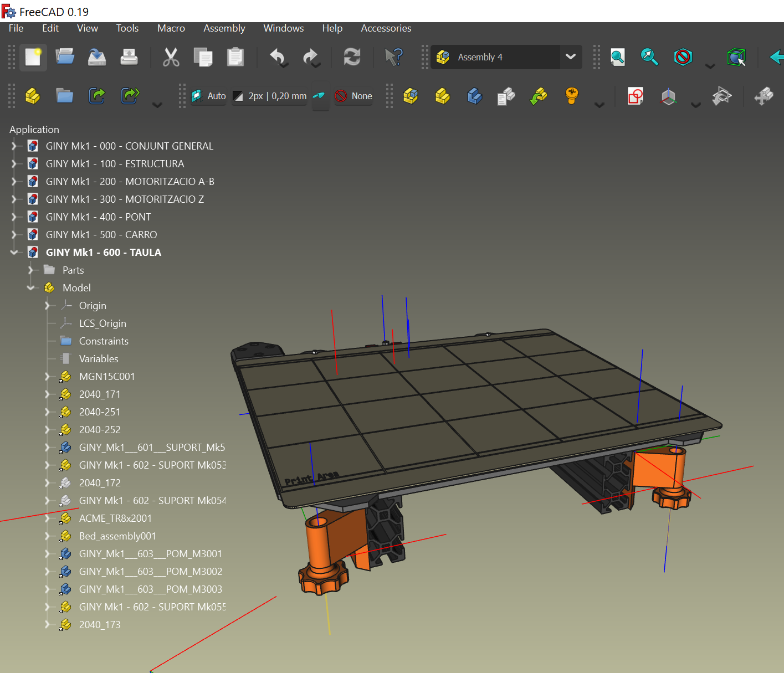Viewport: 784px width, 673px height.
Task: Insert a link to an external part
Action: click(539, 96)
